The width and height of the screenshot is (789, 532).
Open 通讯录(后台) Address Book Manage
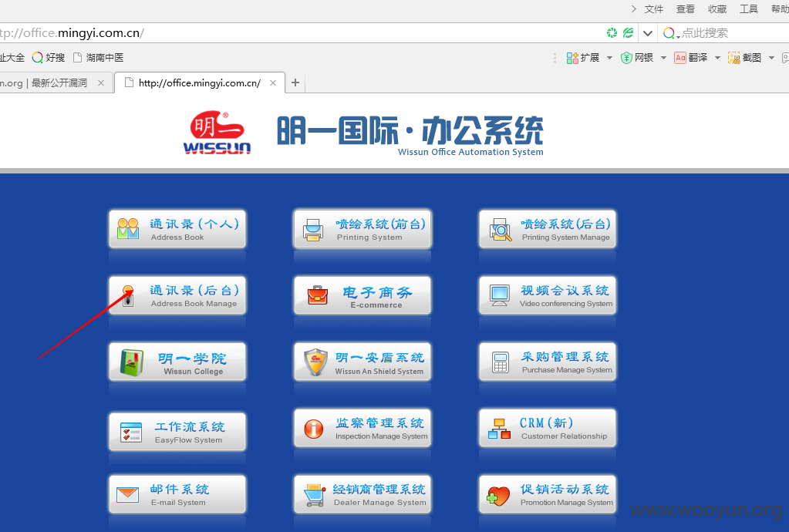177,295
